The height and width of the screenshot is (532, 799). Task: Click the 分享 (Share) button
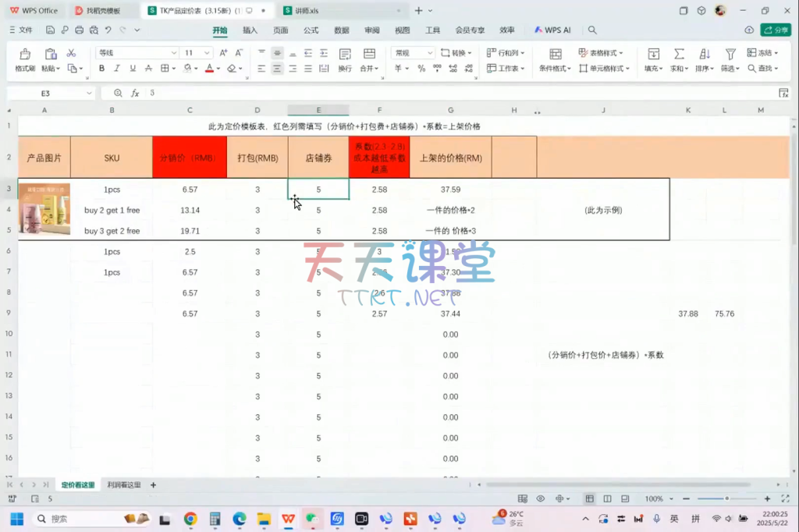[x=776, y=30]
